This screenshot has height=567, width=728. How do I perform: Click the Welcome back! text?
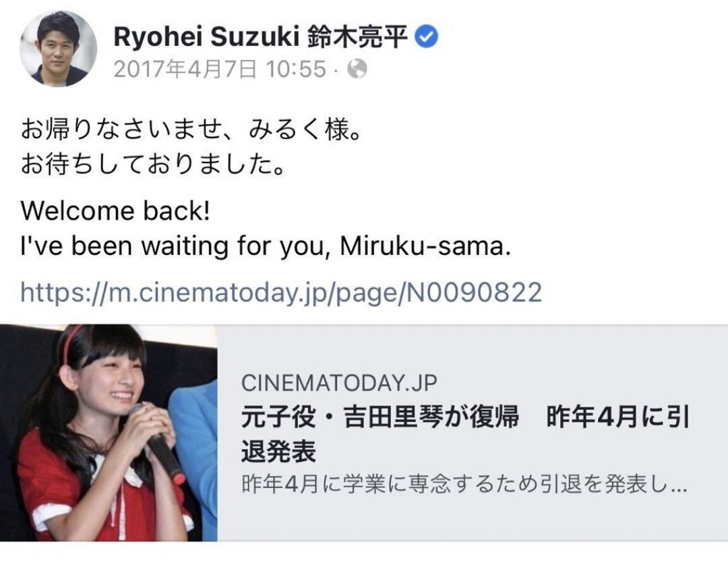115,211
